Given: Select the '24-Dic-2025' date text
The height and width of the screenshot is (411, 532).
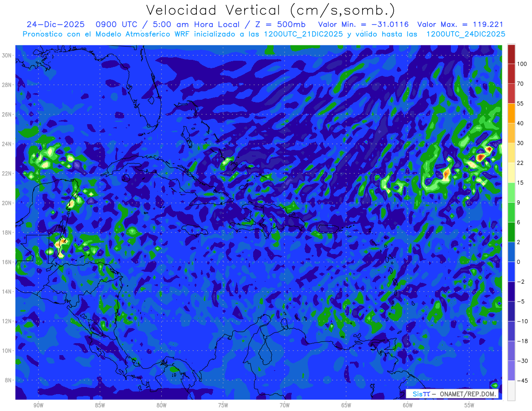Looking at the screenshot, I should click(x=55, y=25).
